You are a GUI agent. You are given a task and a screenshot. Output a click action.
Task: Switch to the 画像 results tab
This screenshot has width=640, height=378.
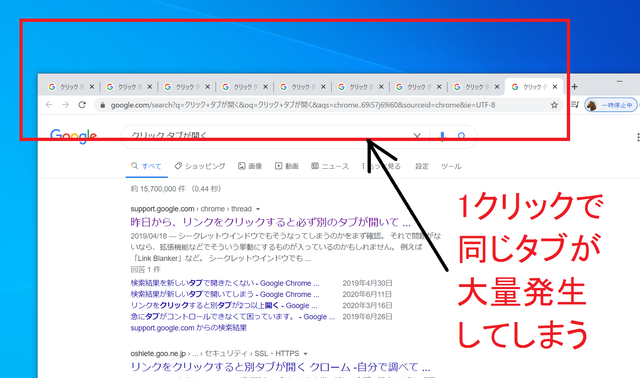click(250, 166)
